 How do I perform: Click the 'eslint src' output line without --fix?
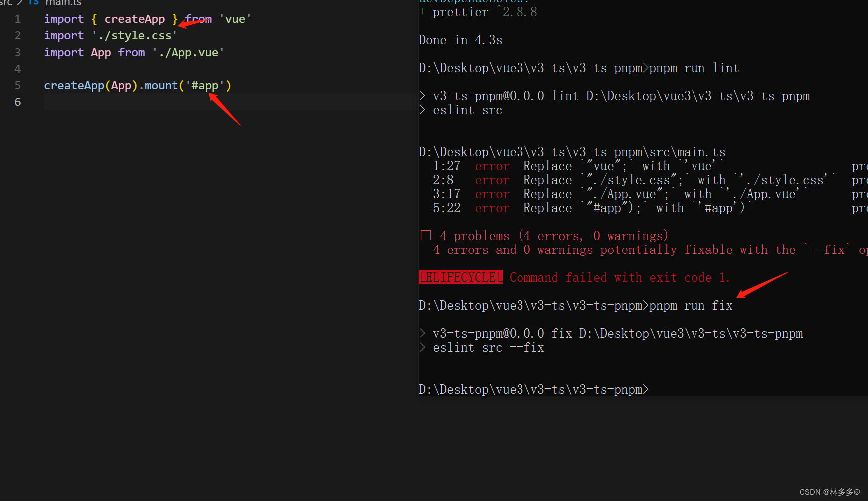point(460,110)
